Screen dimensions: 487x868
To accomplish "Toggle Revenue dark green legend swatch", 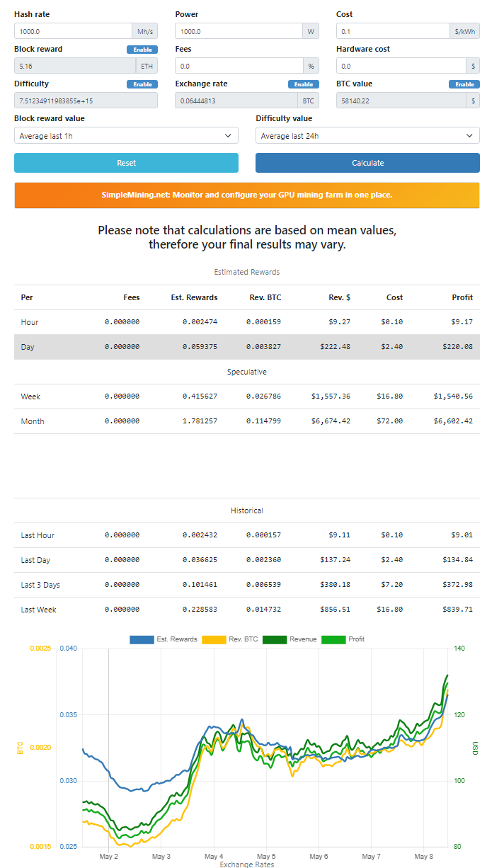I will 275,639.
